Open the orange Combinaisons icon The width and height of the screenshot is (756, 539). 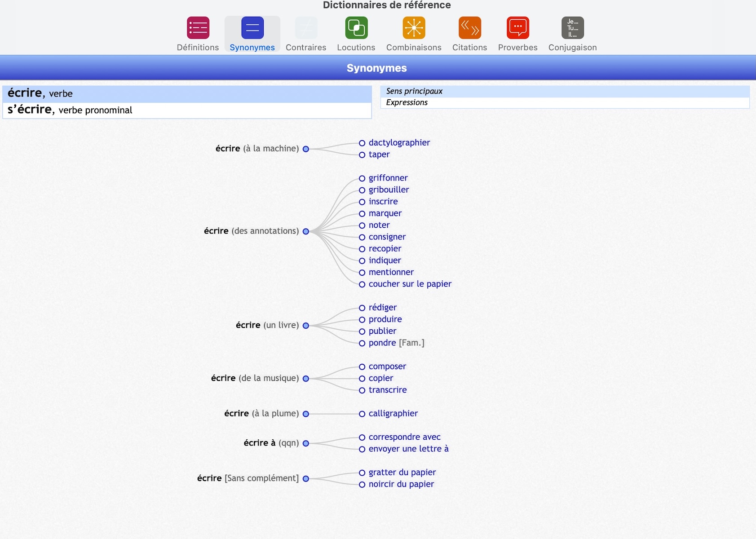pyautogui.click(x=414, y=28)
